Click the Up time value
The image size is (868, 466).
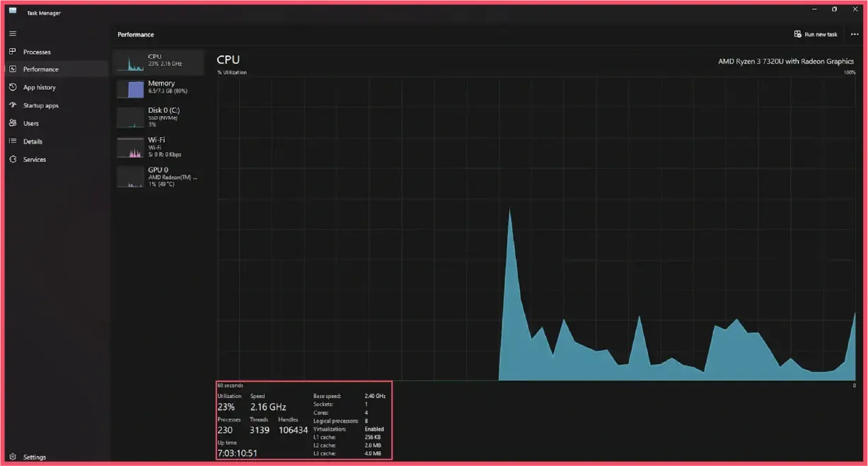[237, 453]
